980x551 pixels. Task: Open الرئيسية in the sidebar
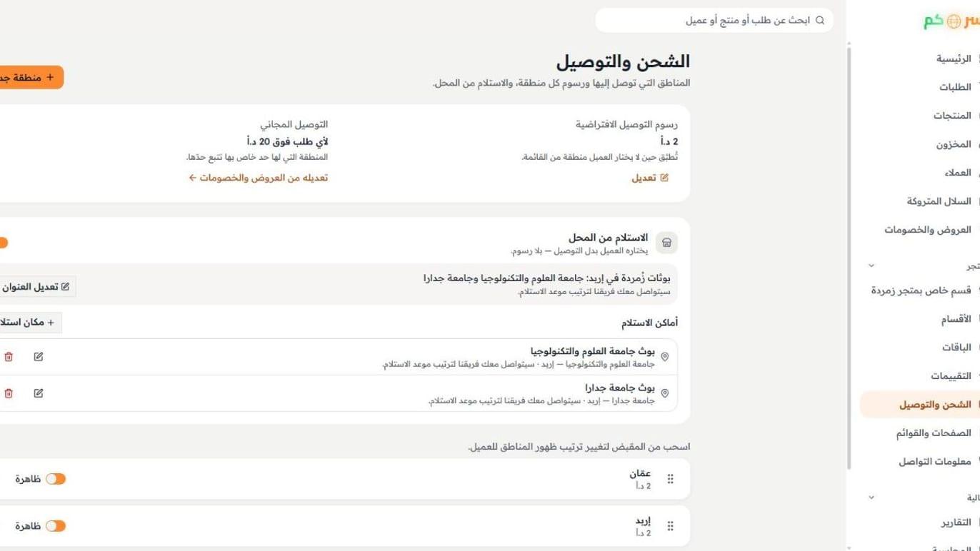point(920,59)
